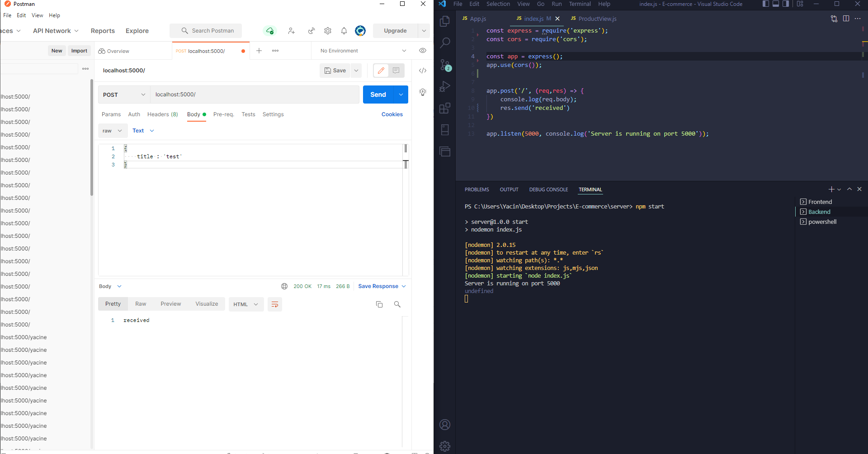Screen dimensions: 868x454
Task: Open customize layout icon in VS Code
Action: [800, 4]
